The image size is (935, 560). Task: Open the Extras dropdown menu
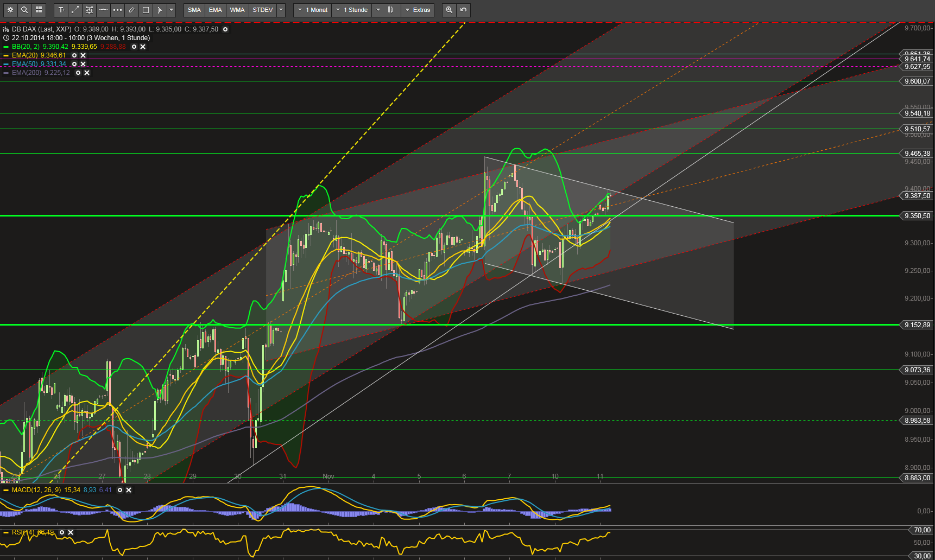pos(418,10)
